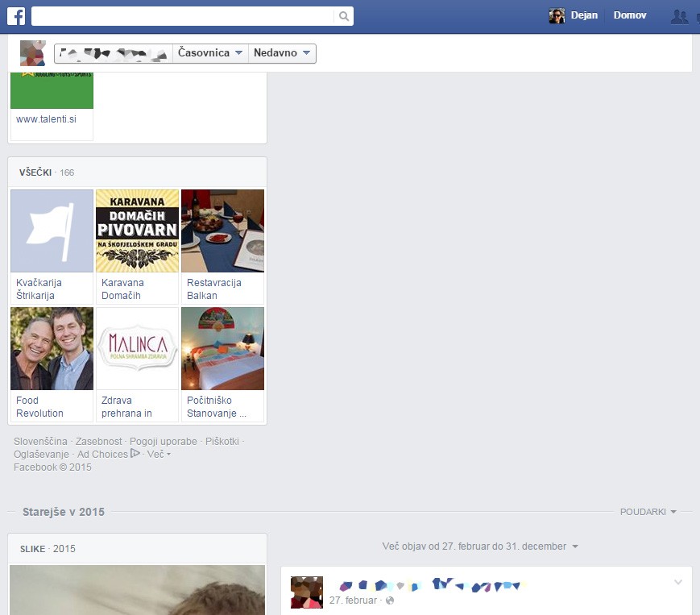Expand the post options chevron
Viewport: 700px width, 615px height.
coord(677,583)
